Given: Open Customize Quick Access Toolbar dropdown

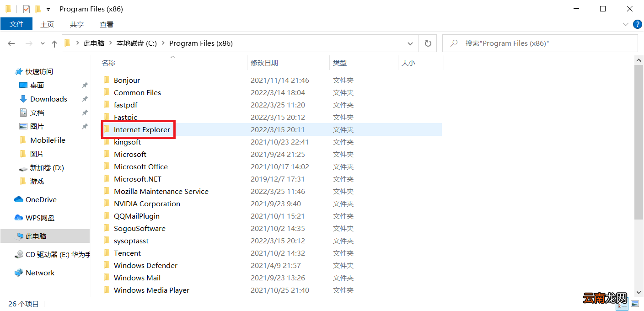Looking at the screenshot, I should point(48,9).
